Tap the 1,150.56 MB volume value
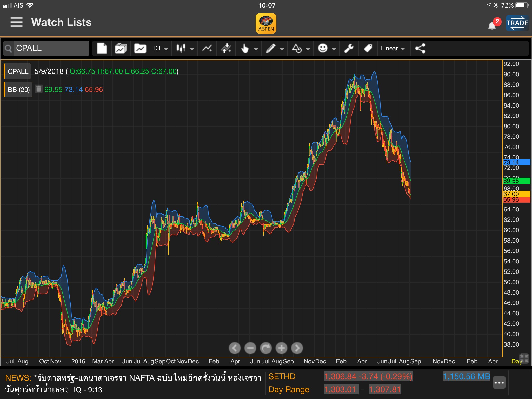Image resolution: width=532 pixels, height=399 pixels. tap(467, 376)
